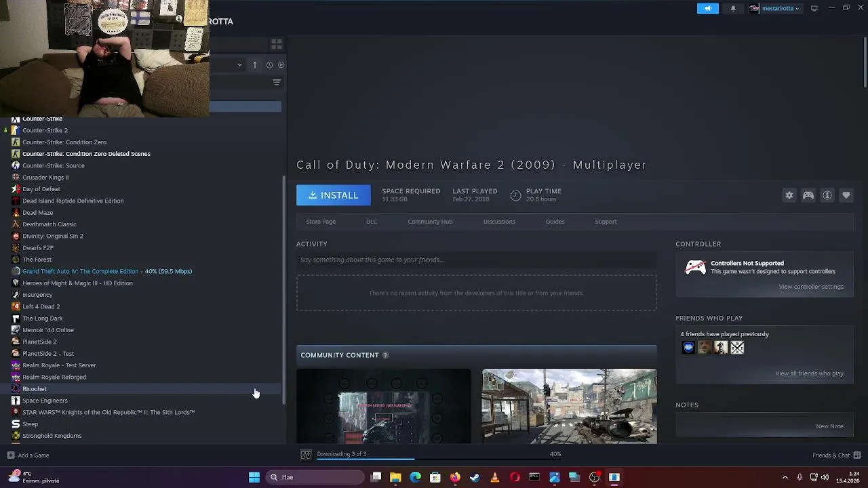Open the announcements megaphone icon
Viewport: 868px width, 488px height.
click(x=707, y=8)
